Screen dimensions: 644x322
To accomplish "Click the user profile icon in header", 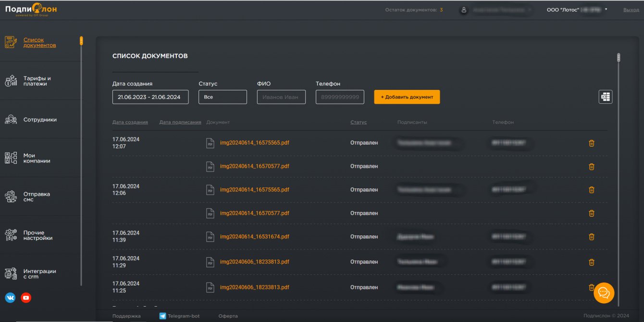I will coord(464,10).
